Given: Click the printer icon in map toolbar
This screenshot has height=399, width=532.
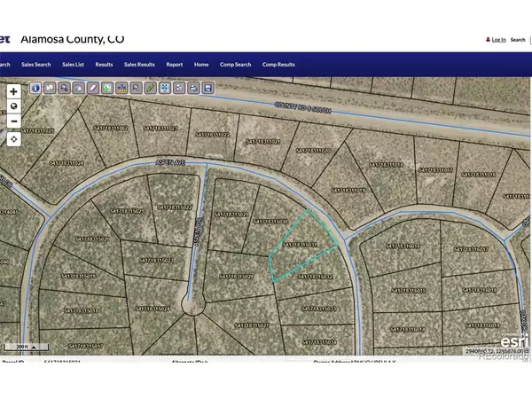Looking at the screenshot, I should click(x=192, y=88).
